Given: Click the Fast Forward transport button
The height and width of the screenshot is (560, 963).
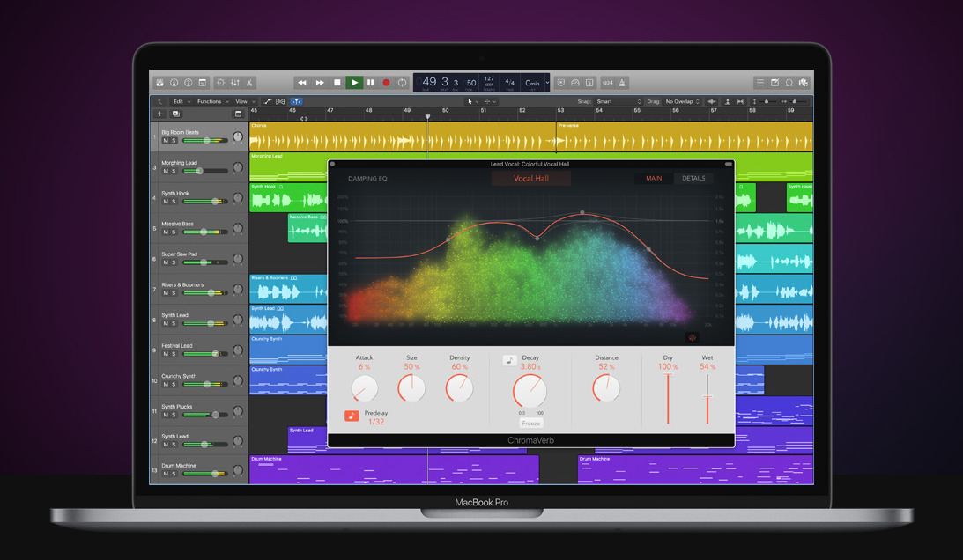Looking at the screenshot, I should 319,82.
